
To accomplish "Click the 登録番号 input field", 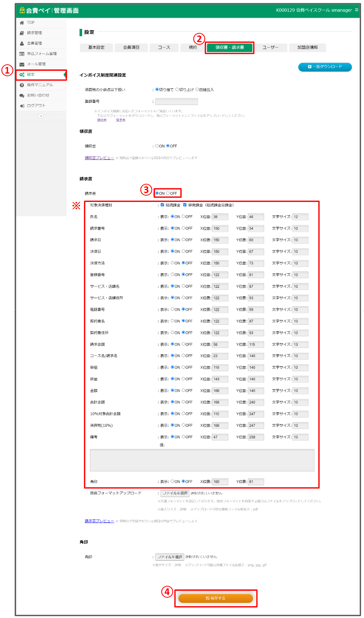I will click(176, 101).
